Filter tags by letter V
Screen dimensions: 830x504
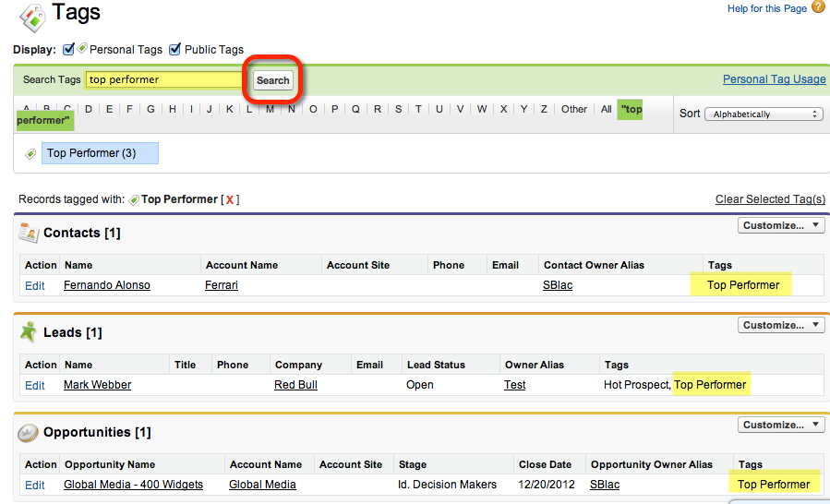[x=460, y=109]
